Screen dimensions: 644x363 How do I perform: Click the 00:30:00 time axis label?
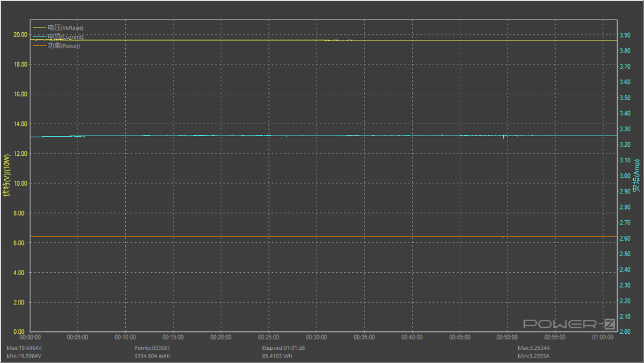[316, 337]
